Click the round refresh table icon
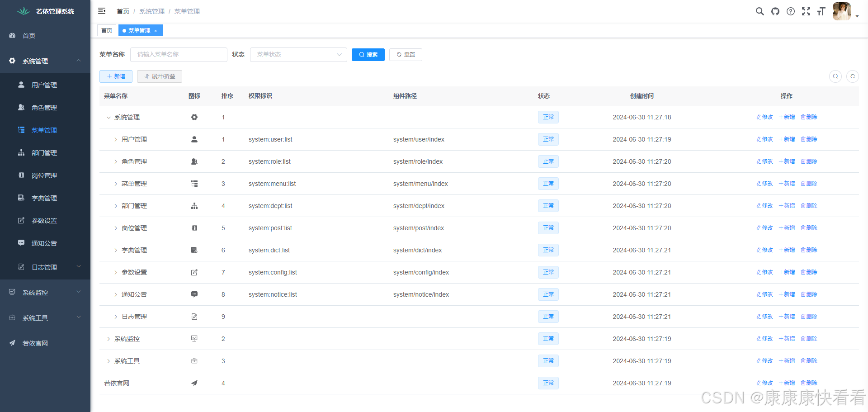868x412 pixels. click(x=853, y=76)
